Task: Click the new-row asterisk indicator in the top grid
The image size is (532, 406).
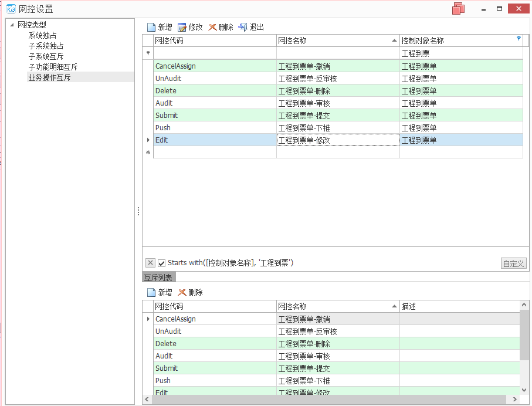Action: click(148, 153)
